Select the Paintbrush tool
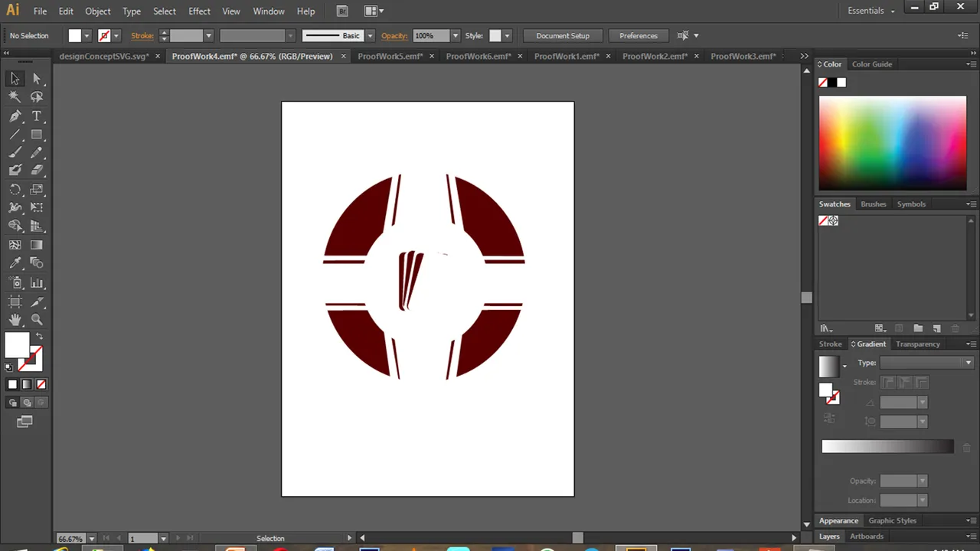980x551 pixels. click(x=15, y=153)
